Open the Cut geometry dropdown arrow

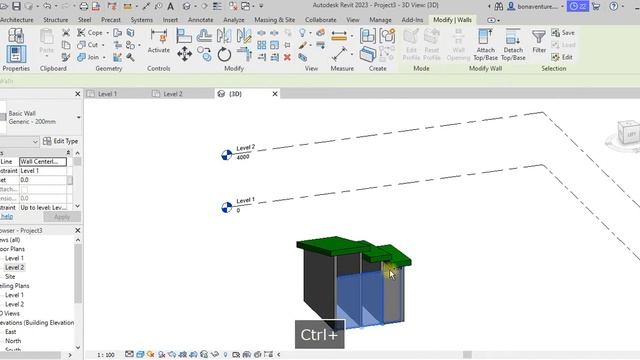(103, 45)
